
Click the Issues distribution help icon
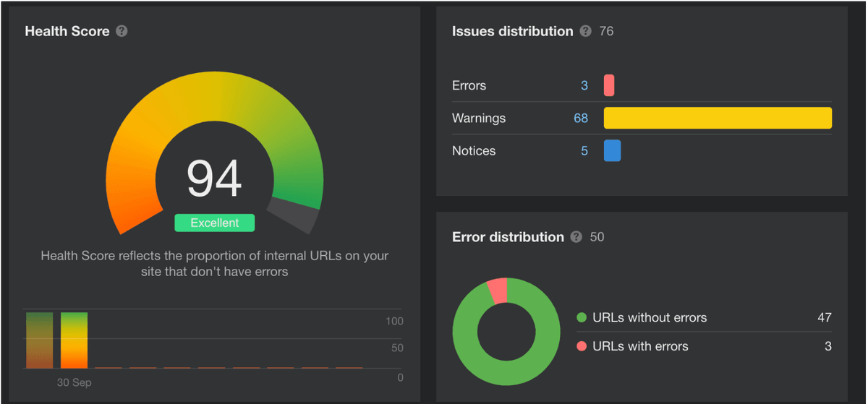tap(585, 31)
